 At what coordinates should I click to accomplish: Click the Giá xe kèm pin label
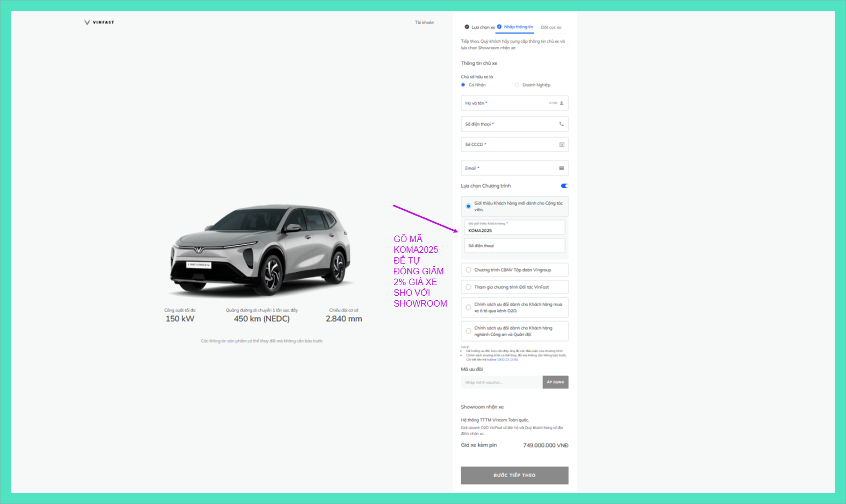479,445
